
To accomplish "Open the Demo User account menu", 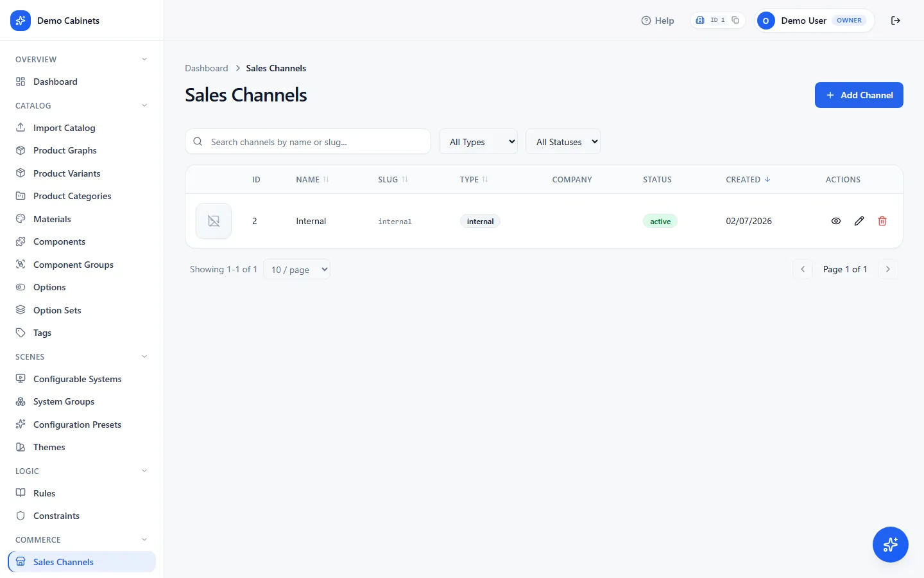I will [814, 21].
